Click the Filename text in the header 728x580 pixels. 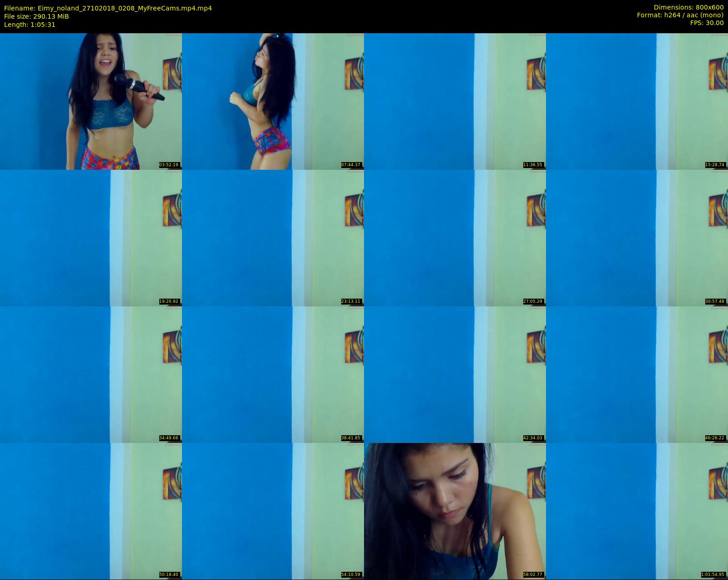click(108, 8)
